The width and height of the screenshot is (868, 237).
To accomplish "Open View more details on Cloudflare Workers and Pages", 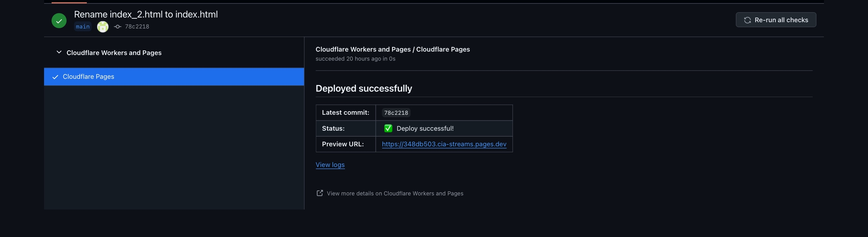I will point(395,194).
